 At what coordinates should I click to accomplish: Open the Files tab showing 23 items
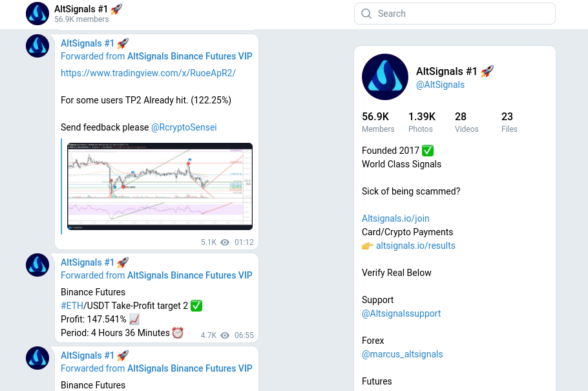tap(509, 122)
